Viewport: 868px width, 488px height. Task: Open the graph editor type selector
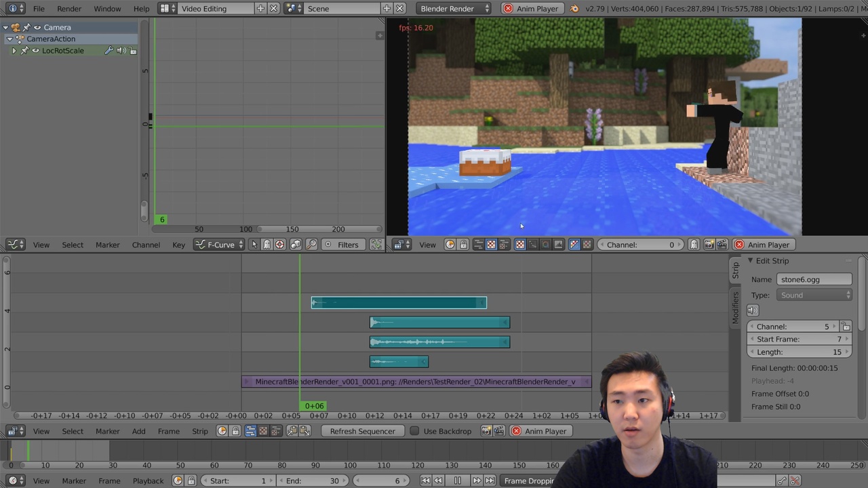pyautogui.click(x=16, y=245)
